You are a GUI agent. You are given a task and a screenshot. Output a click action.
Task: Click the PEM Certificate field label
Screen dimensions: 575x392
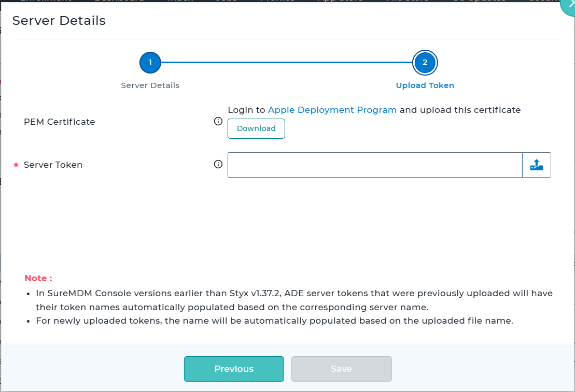click(x=60, y=122)
